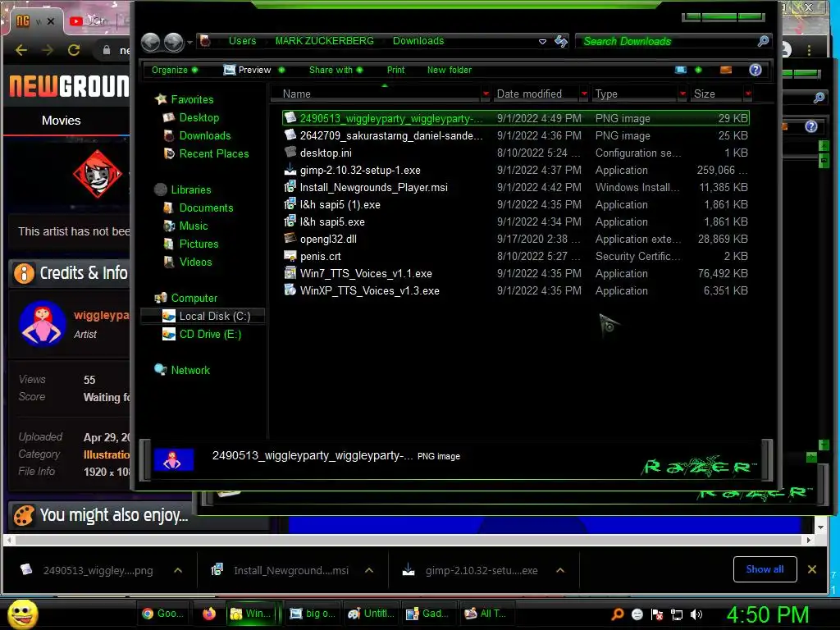Click Downloads in the address path
This screenshot has height=630, width=840.
point(418,41)
